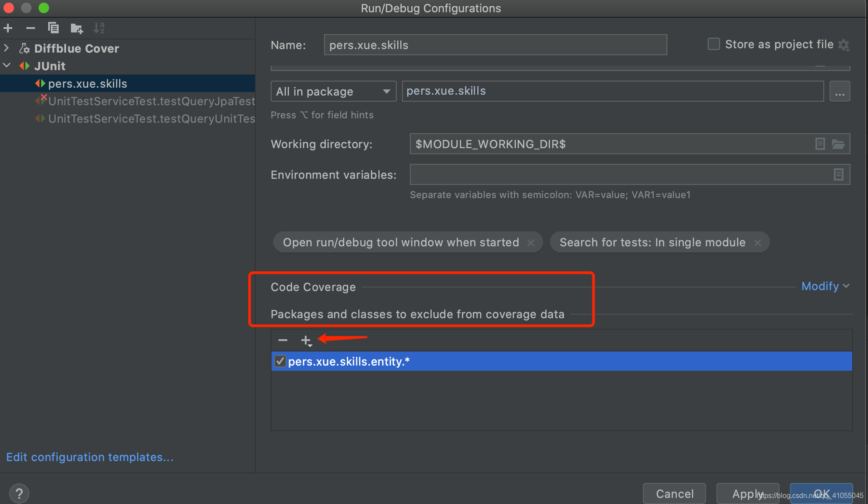Open the All in package dropdown selector

coord(332,91)
